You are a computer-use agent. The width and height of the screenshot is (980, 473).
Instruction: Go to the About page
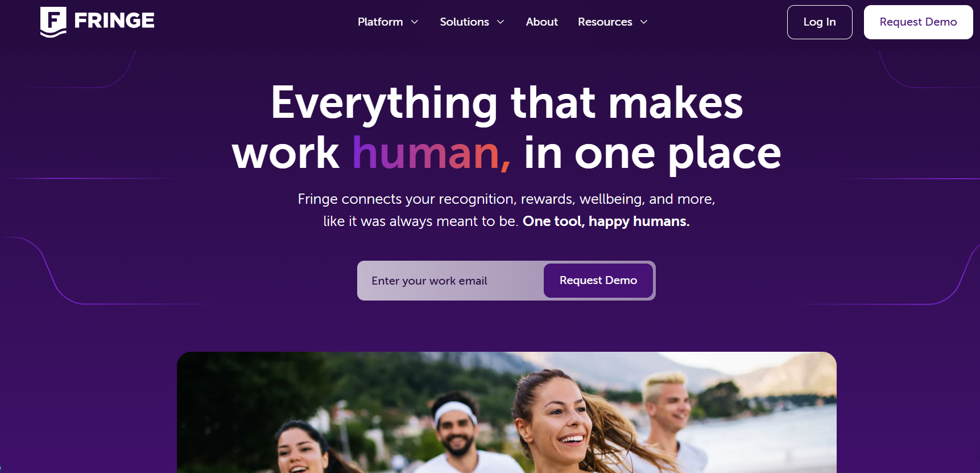coord(541,22)
